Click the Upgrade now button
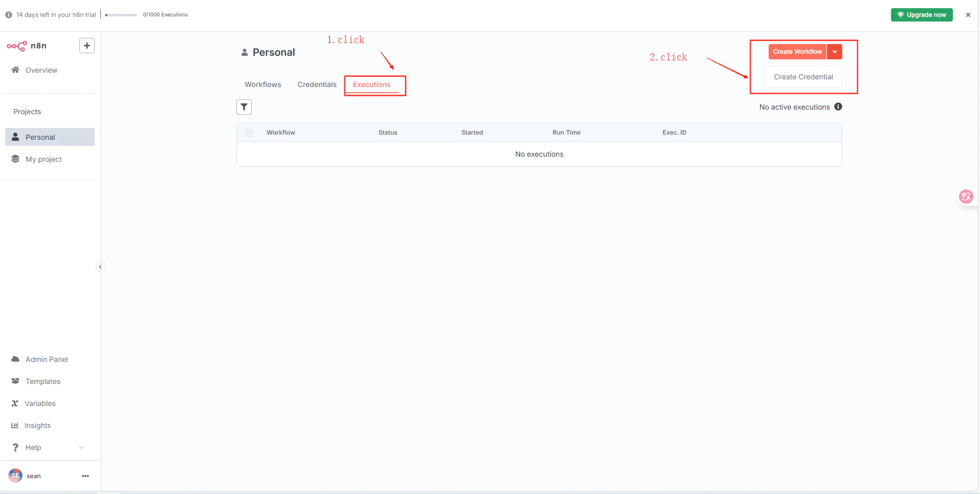This screenshot has width=980, height=494. point(921,14)
